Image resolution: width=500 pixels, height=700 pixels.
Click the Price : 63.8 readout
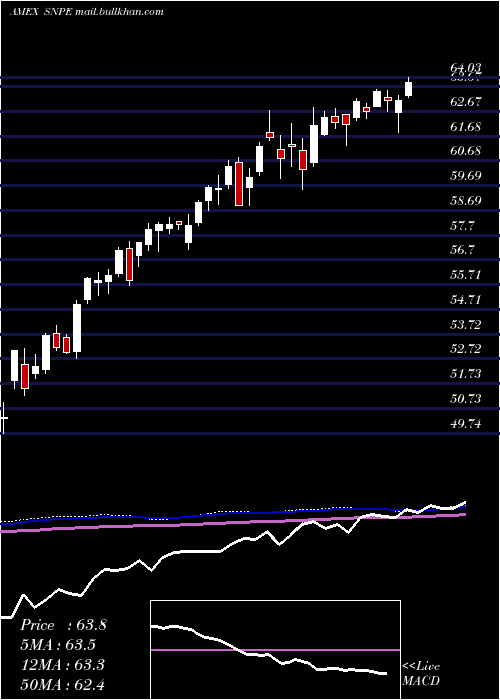(63, 625)
